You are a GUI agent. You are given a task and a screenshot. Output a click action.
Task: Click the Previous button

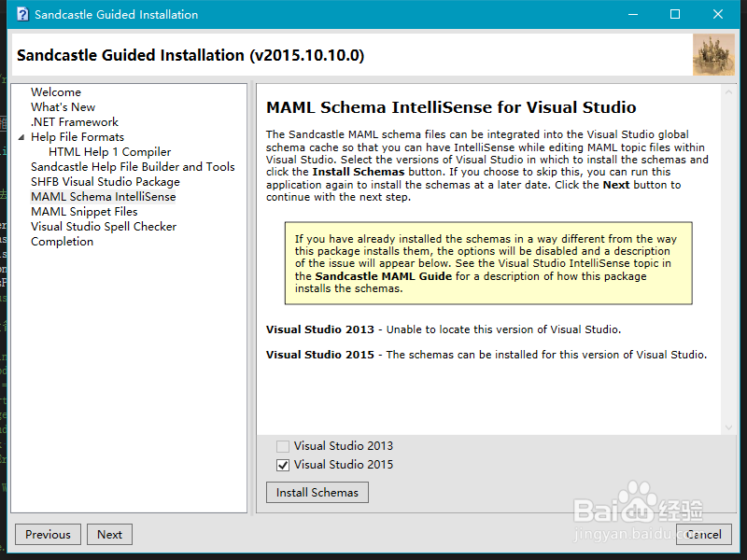tap(48, 534)
